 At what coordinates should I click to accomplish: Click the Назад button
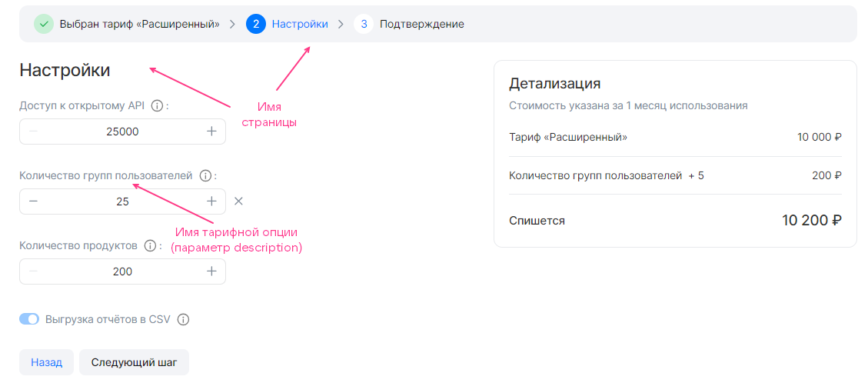coord(46,362)
